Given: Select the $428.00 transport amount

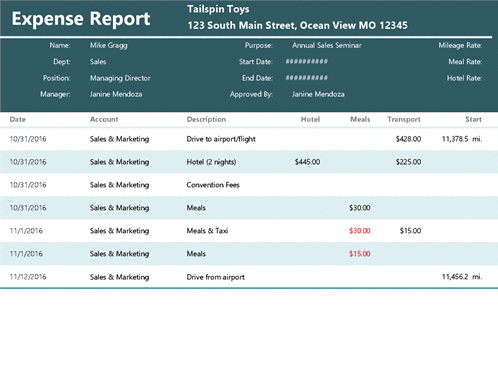Looking at the screenshot, I should (x=408, y=139).
